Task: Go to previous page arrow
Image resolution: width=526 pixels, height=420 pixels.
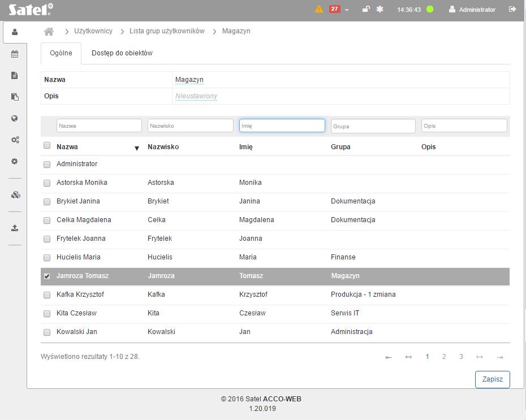Action: [x=408, y=357]
